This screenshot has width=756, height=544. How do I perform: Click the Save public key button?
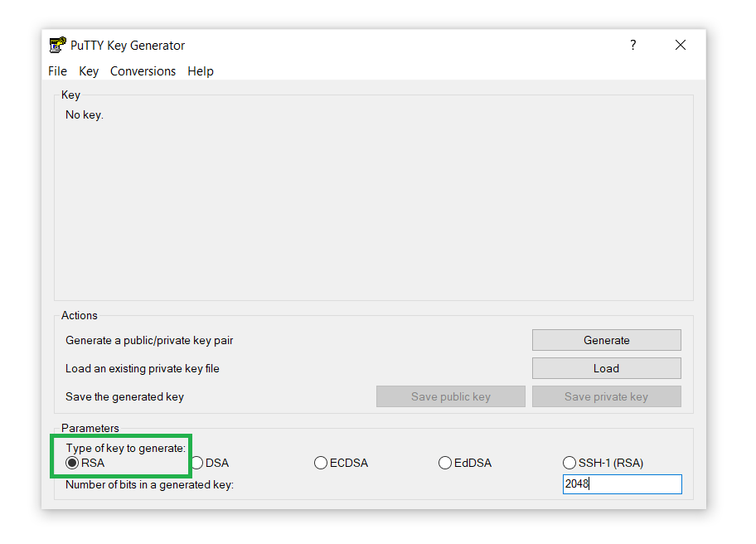(451, 396)
